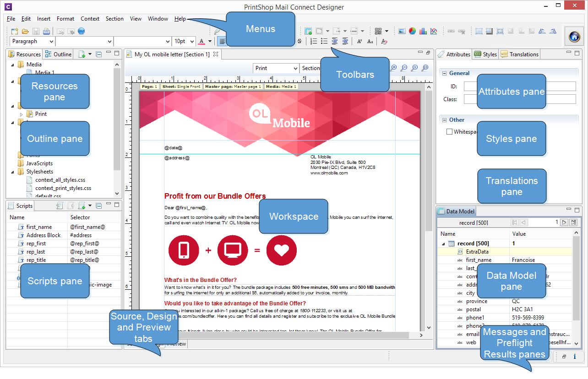Insert a pie chart from the toolbar
This screenshot has width=588, height=379.
(x=412, y=31)
